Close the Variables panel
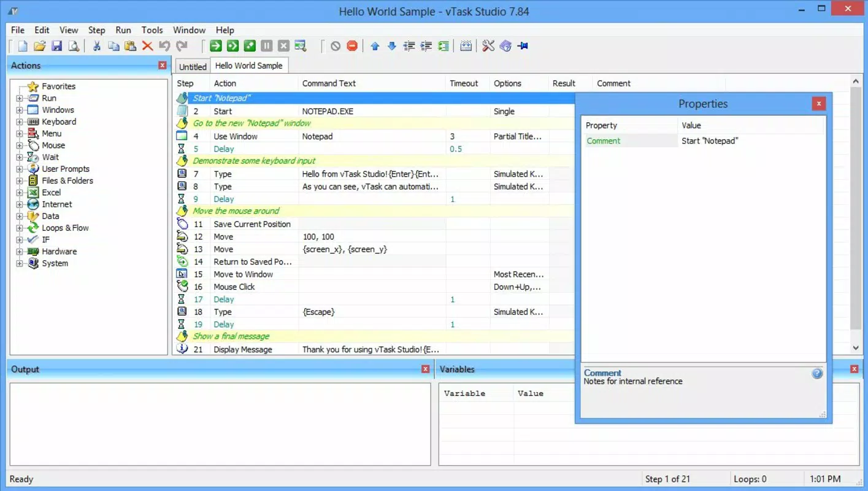This screenshot has width=868, height=491. coord(854,369)
